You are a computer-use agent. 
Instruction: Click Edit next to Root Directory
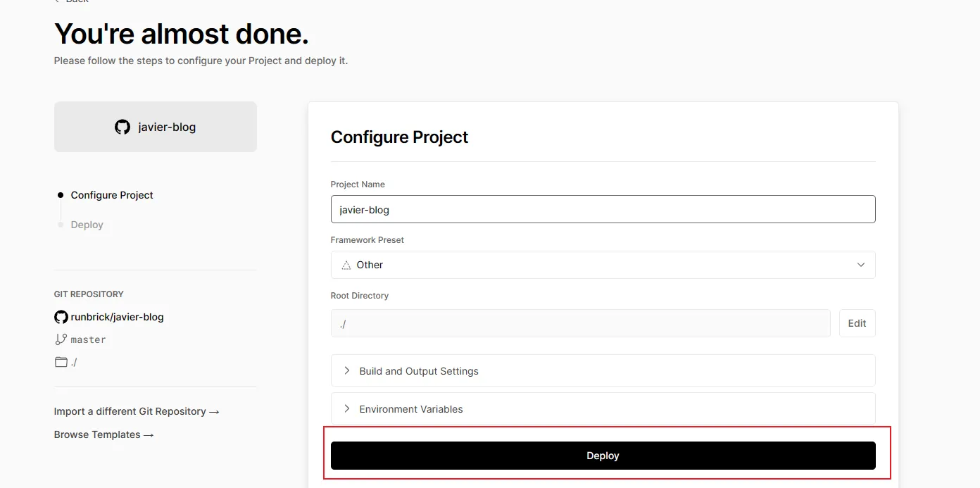(857, 323)
